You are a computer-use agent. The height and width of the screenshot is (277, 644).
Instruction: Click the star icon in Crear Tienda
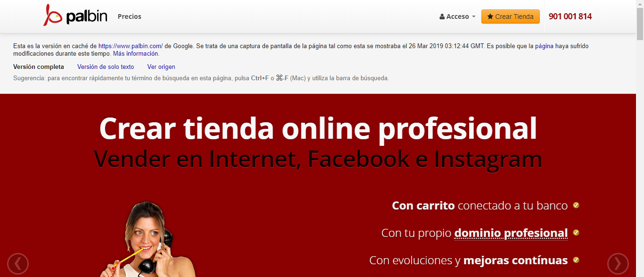point(490,17)
